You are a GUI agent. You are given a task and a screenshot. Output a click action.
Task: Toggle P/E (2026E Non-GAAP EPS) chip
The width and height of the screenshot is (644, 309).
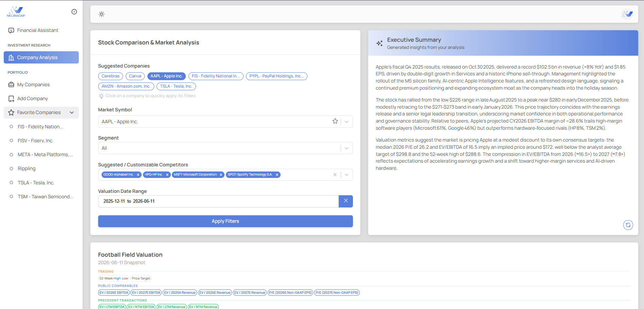(290, 293)
